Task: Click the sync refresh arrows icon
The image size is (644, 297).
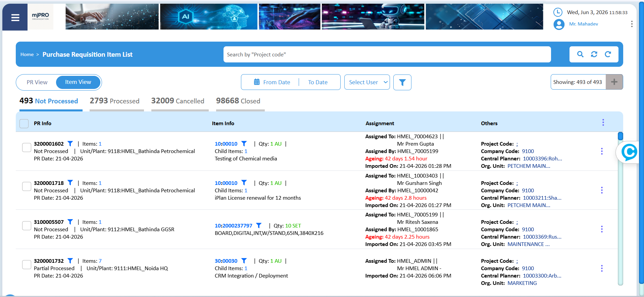Action: coord(594,54)
